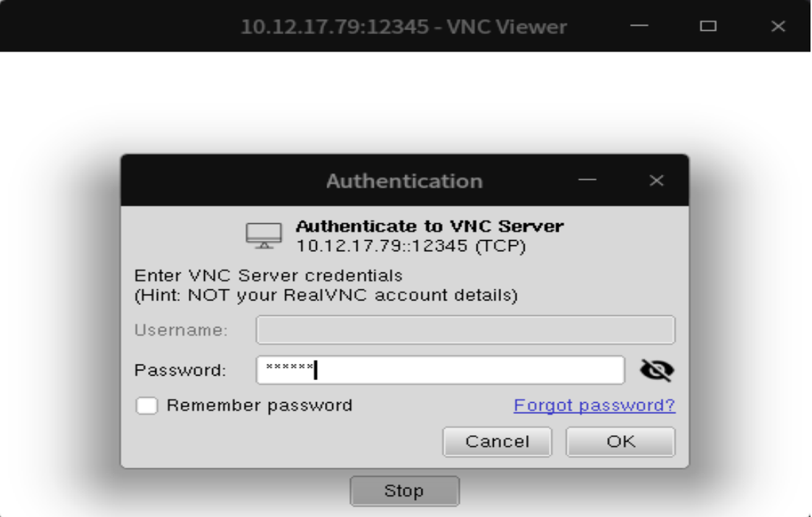
Task: Click the Password input field
Action: coord(440,370)
